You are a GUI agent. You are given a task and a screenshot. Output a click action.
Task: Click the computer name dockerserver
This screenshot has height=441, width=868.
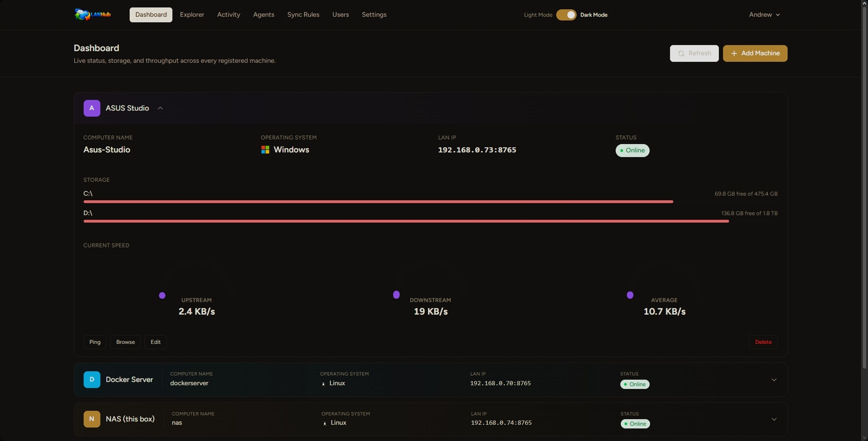tap(189, 383)
